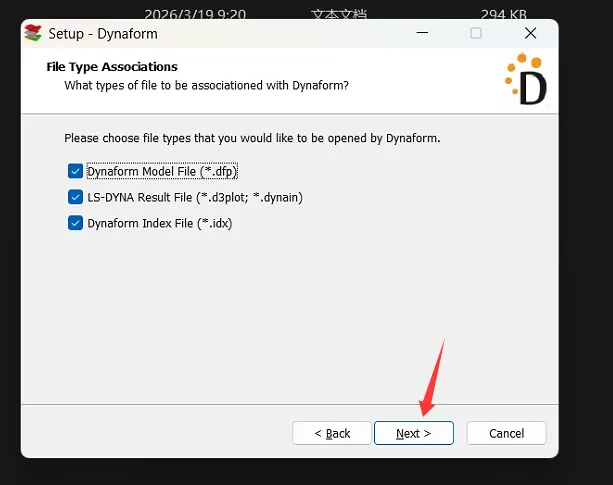
Task: Select the 'Dynaform Index File (*.idx)' label
Action: (160, 223)
